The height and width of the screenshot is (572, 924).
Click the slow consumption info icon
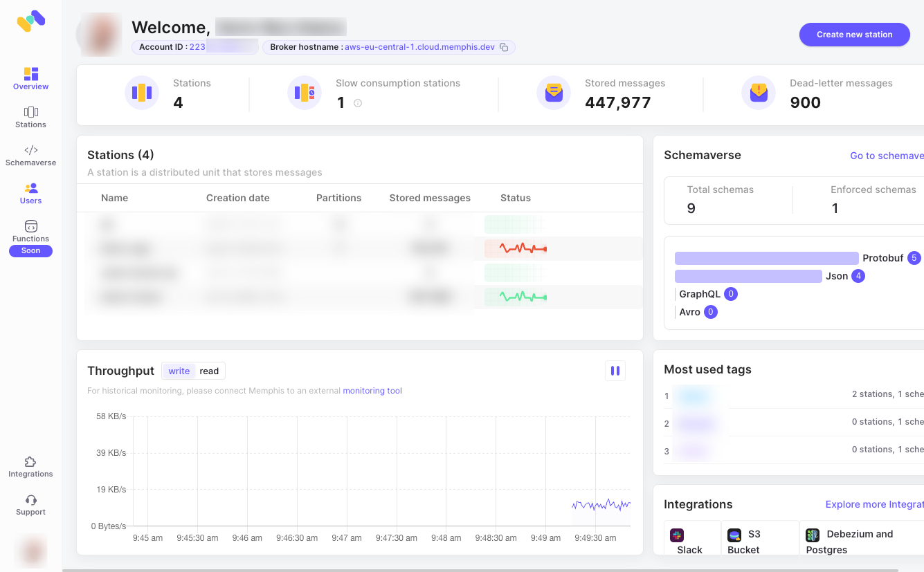(358, 103)
